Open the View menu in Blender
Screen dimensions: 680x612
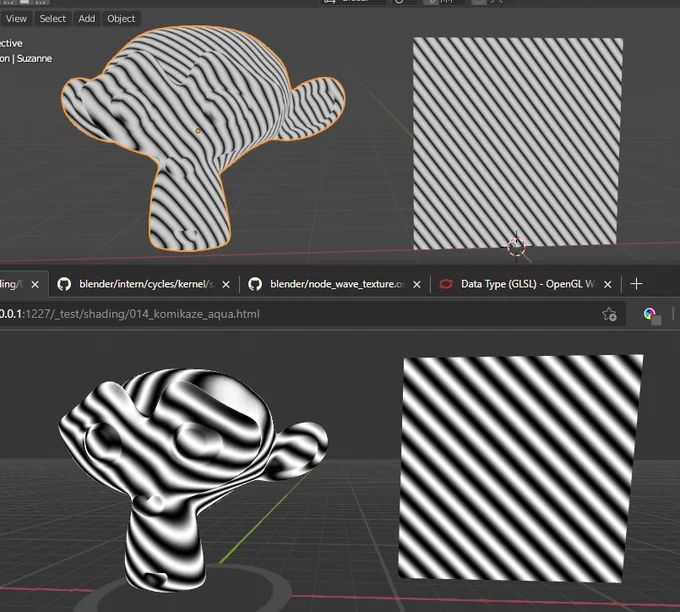point(16,19)
